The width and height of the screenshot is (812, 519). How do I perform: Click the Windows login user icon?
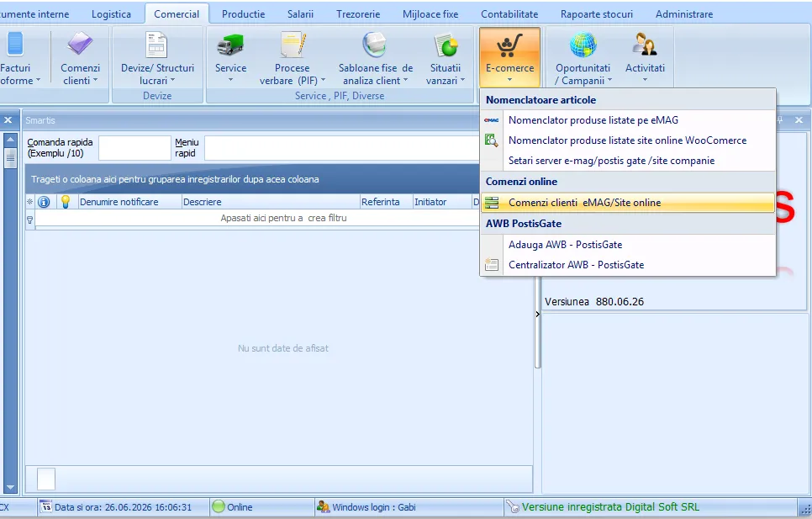323,507
